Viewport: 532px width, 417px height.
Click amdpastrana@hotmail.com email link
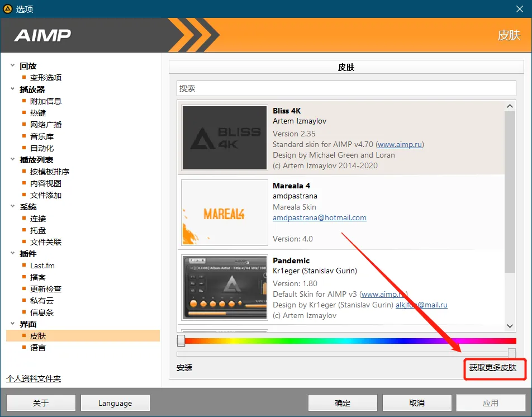click(320, 218)
